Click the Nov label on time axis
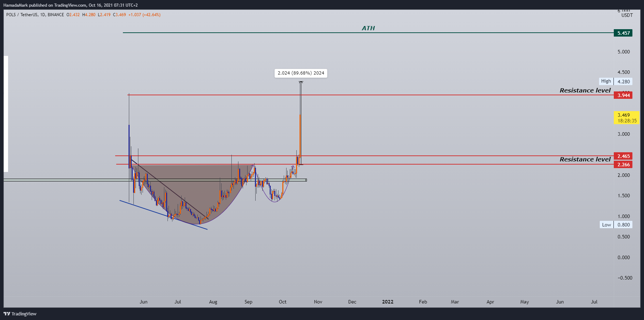 [x=318, y=302]
